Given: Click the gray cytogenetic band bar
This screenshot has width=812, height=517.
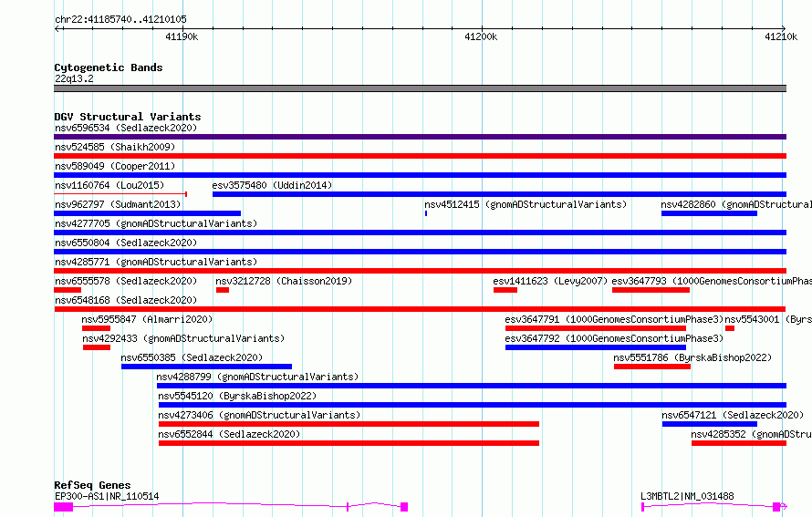Looking at the screenshot, I should tap(420, 88).
